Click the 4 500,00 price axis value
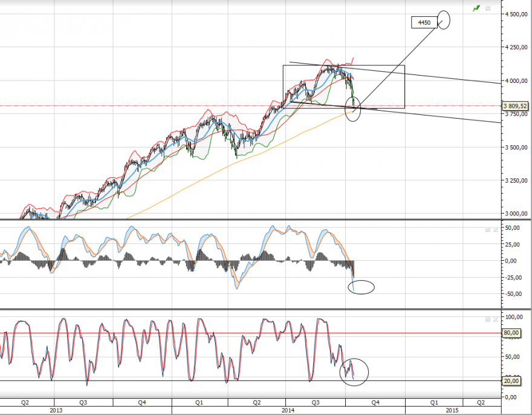 pyautogui.click(x=516, y=15)
